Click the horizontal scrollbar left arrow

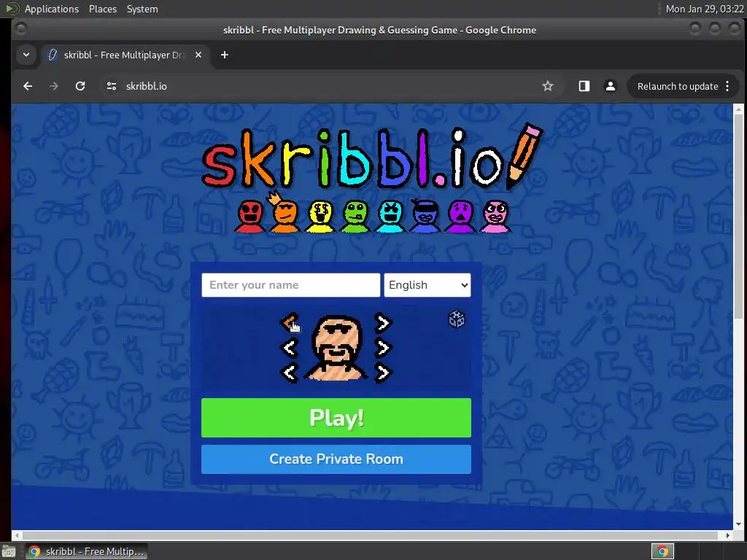[x=18, y=535]
